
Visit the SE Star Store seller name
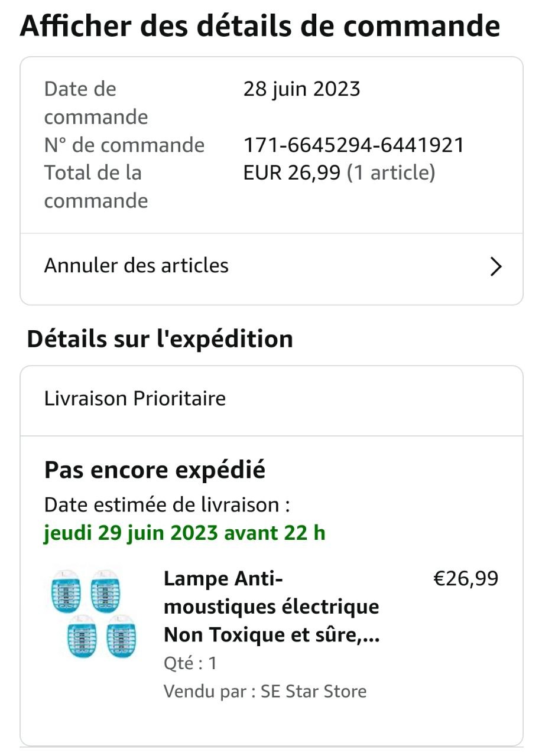point(314,691)
